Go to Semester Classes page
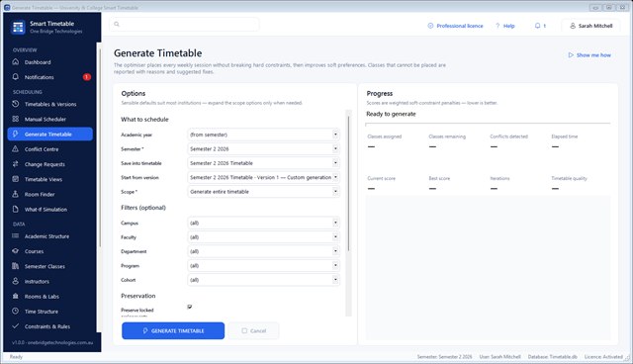Image resolution: width=633 pixels, height=364 pixels. tap(50, 266)
